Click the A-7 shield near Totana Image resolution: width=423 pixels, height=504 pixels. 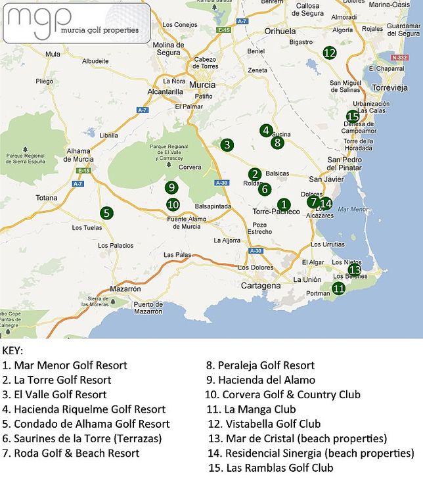click(x=78, y=184)
